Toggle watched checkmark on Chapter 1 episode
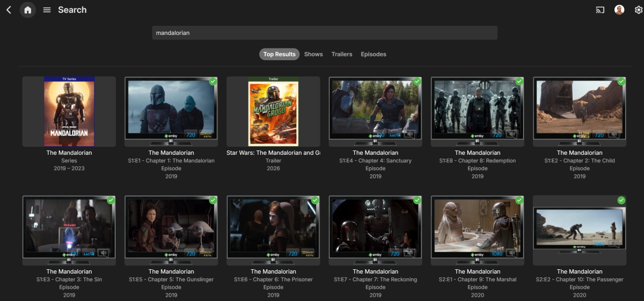Viewport: 644px width, 301px height. click(x=213, y=81)
